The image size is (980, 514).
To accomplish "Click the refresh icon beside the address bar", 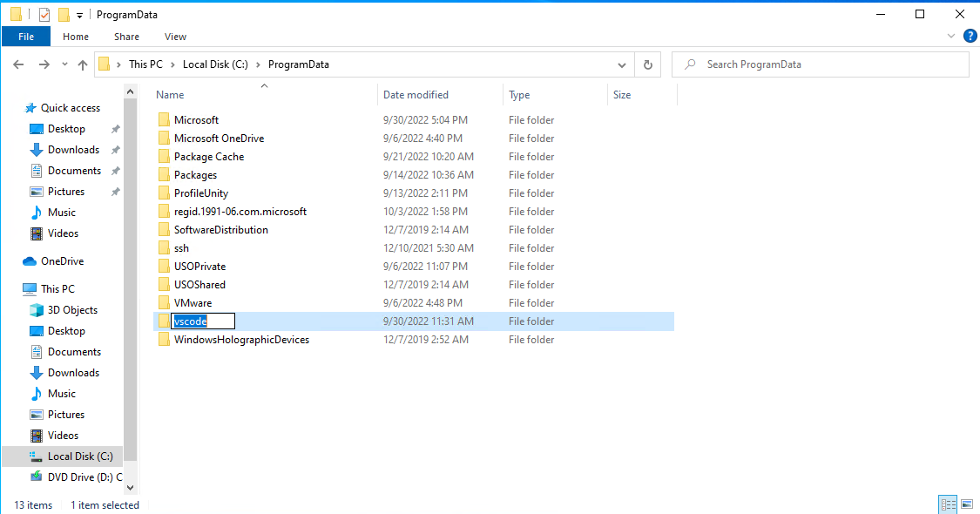I will coord(646,64).
